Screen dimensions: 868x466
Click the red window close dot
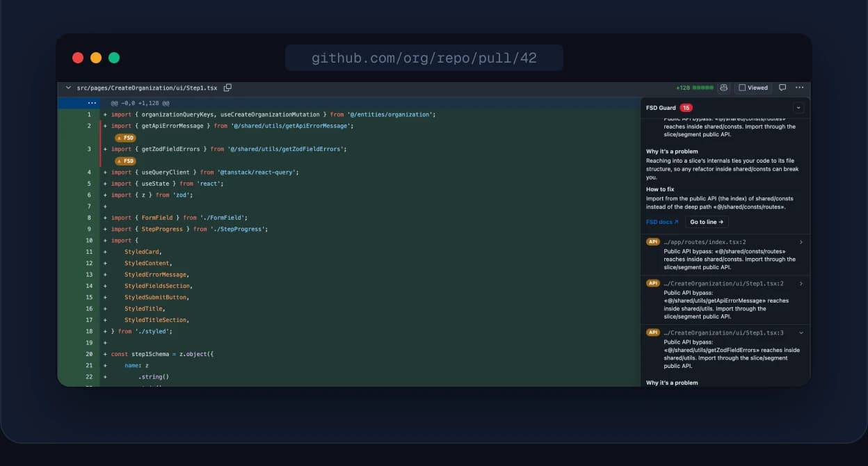[x=78, y=58]
